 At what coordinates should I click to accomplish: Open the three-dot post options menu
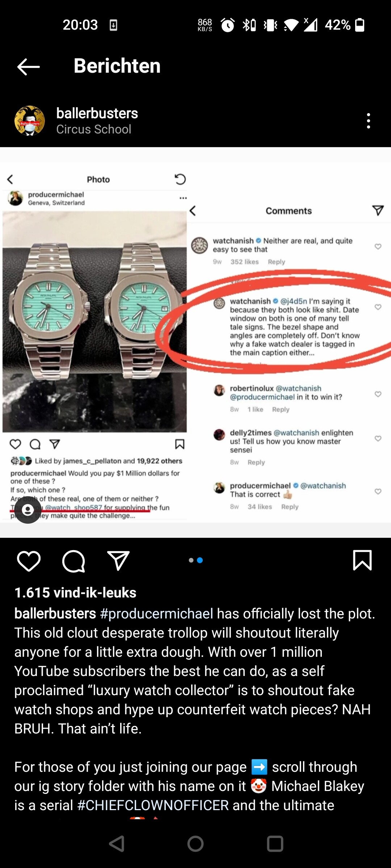click(368, 121)
